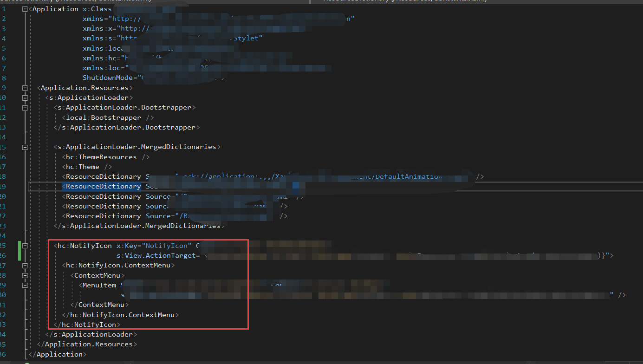The image size is (643, 364).
Task: Collapse the ApplicationLoader.Bootstrapper section
Action: coord(25,107)
